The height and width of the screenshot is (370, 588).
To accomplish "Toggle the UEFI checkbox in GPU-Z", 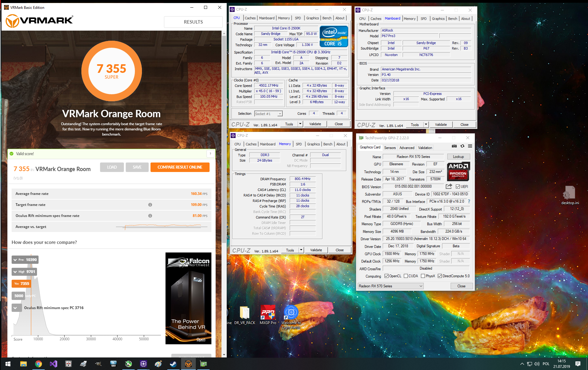I will pos(458,187).
